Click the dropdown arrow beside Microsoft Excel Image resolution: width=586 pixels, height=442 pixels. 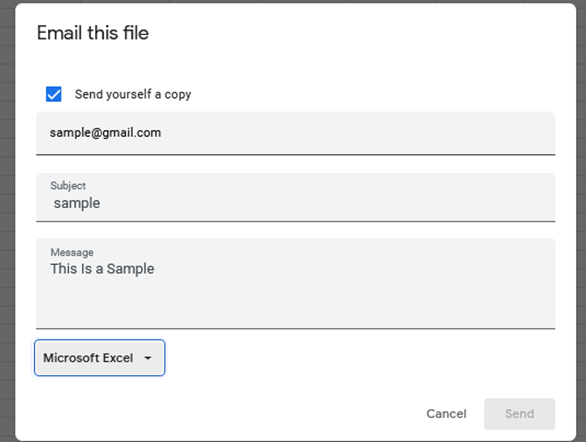coord(148,358)
